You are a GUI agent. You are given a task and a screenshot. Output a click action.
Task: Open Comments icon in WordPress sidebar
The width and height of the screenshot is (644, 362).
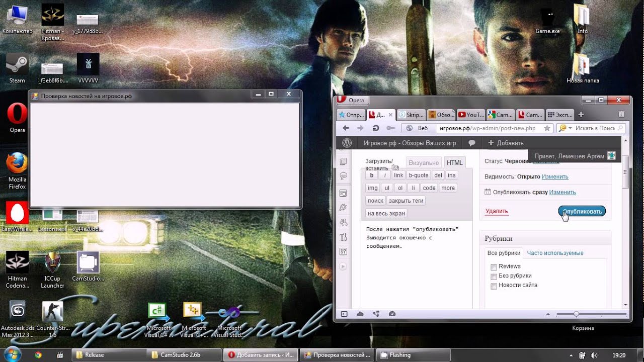pyautogui.click(x=344, y=176)
